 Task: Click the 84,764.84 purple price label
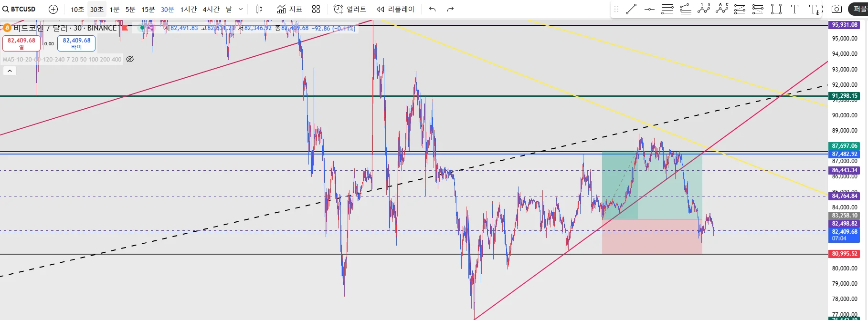[x=844, y=196]
